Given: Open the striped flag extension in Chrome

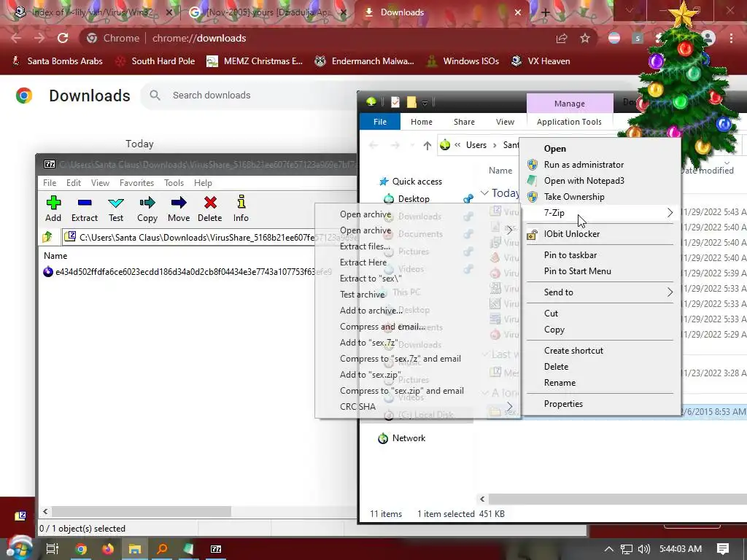Looking at the screenshot, I should pos(614,38).
